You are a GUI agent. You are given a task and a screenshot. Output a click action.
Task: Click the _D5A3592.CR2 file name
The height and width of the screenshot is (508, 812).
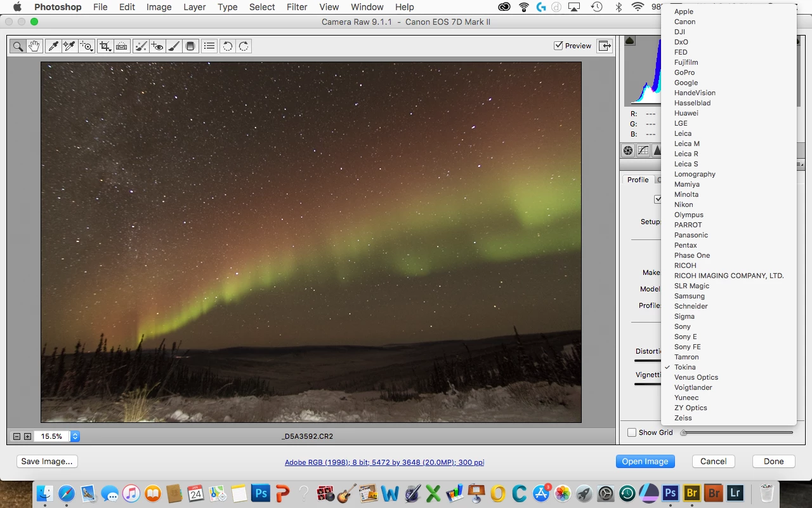click(x=308, y=436)
